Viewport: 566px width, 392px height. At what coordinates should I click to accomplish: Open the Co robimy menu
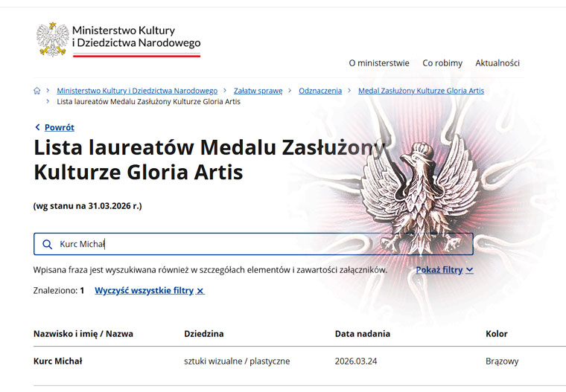coord(442,63)
